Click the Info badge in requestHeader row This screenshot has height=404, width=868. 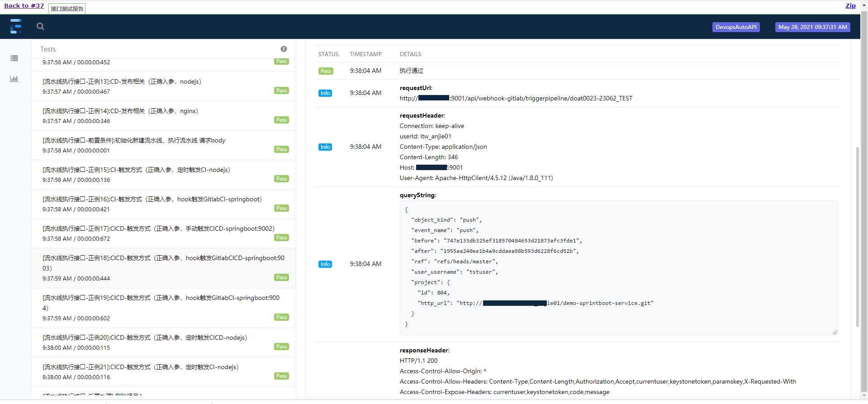click(x=325, y=147)
